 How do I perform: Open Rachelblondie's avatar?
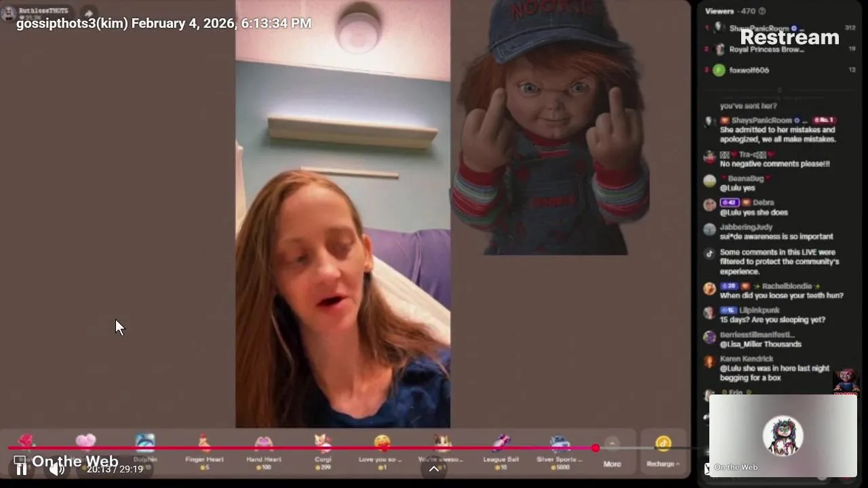pyautogui.click(x=709, y=289)
